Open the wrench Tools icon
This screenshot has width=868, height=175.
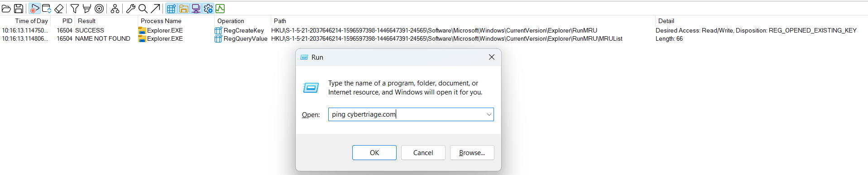coord(131,9)
